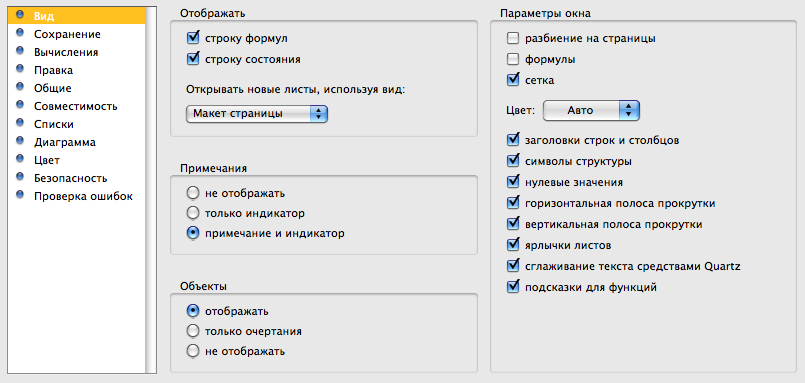Image resolution: width=805 pixels, height=383 pixels.
Task: Click the bullet icon next to Проверка ошибок
Action: coord(20,195)
